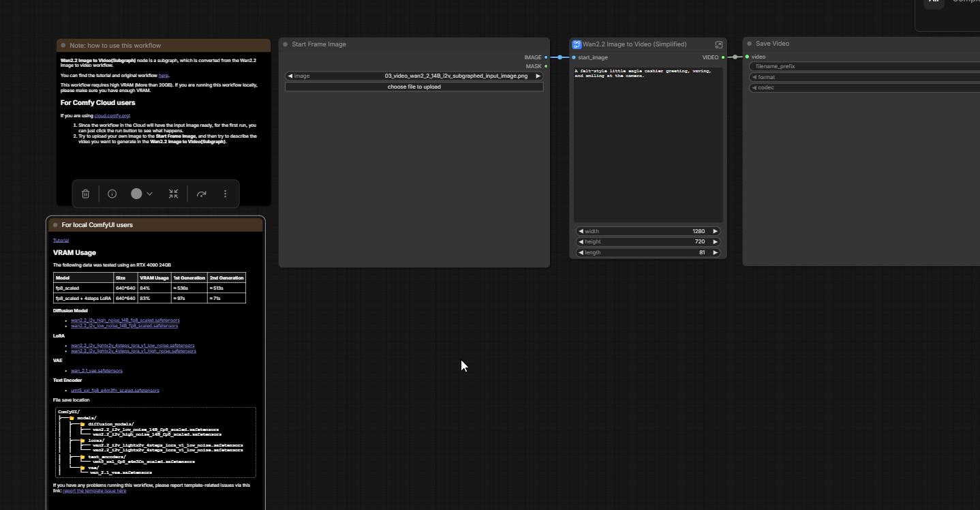
Task: Click the length value 81
Action: click(x=702, y=252)
